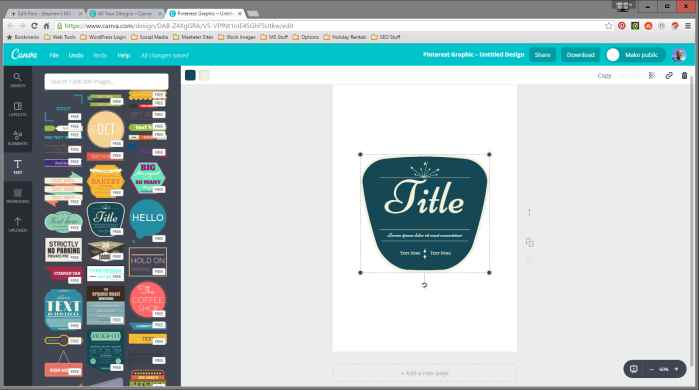Viewport: 699px width, 390px height.
Task: Click the browser home button
Action: 46,26
